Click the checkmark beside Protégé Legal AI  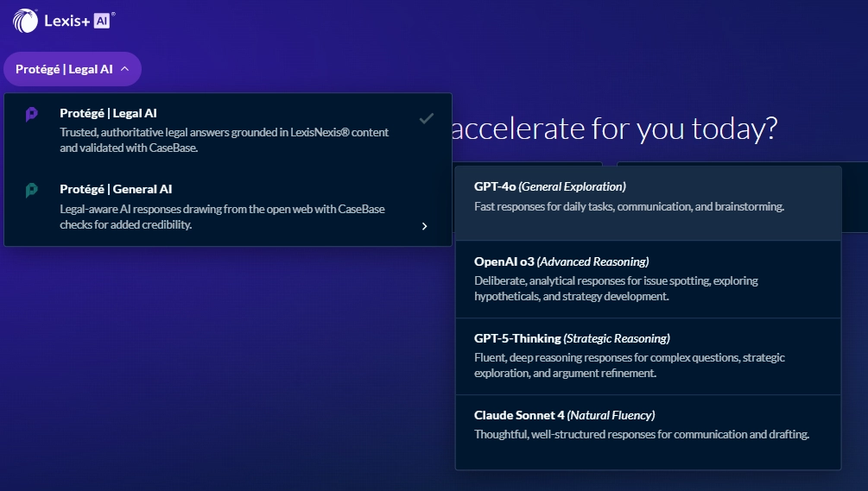426,118
